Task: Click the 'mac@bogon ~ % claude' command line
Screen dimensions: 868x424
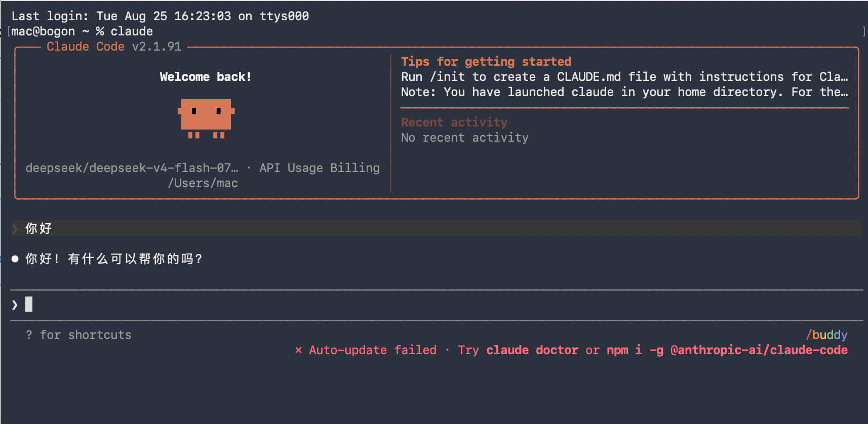Action: tap(82, 31)
